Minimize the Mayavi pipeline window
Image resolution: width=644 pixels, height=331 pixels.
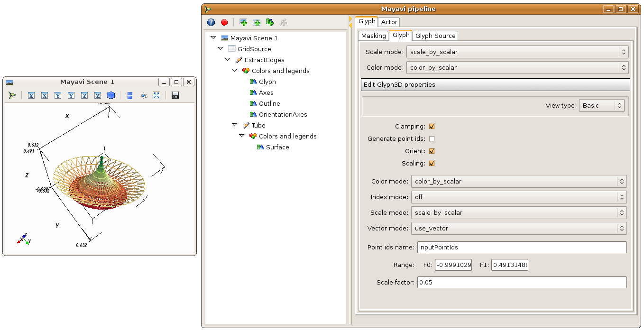608,9
